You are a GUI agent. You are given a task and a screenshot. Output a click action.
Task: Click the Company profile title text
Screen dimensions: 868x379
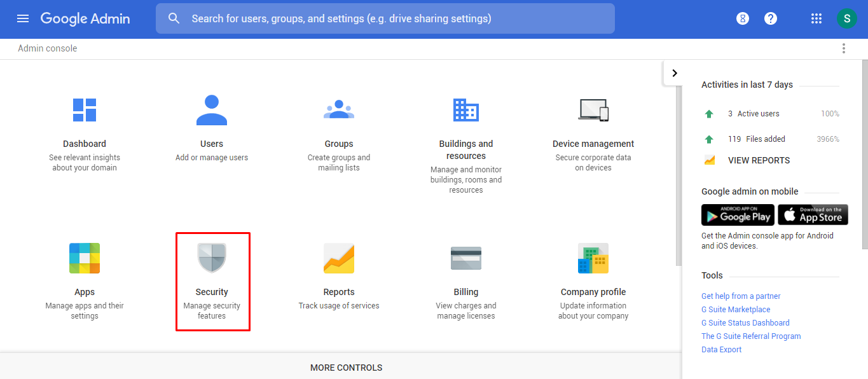(x=593, y=292)
